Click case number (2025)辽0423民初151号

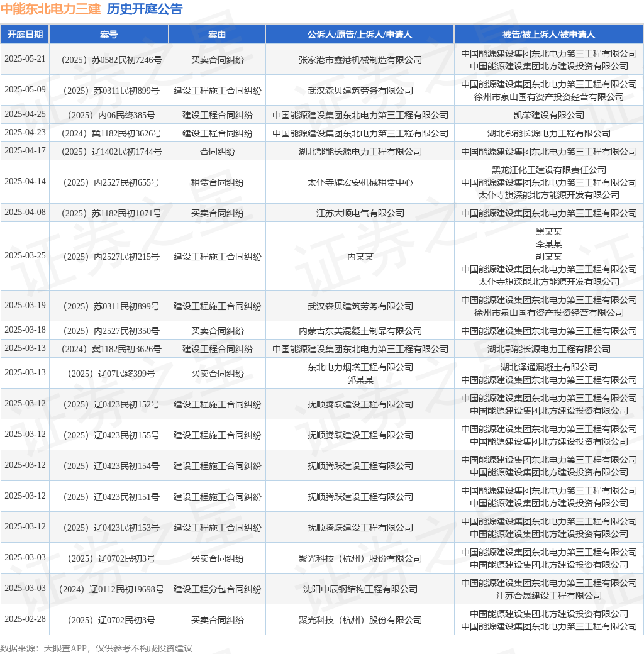point(111,497)
